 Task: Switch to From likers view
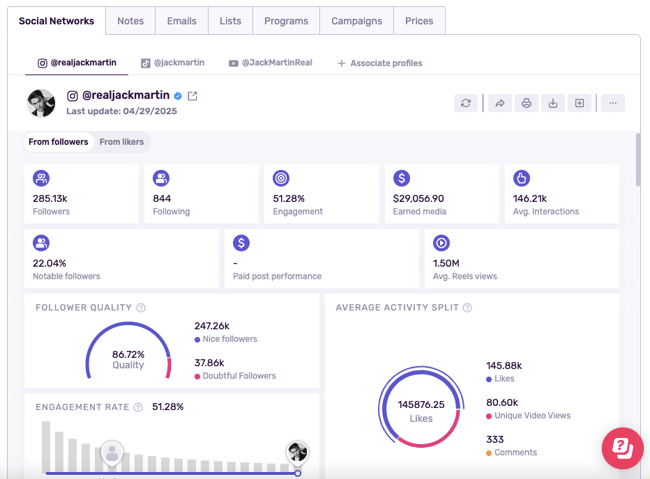[122, 142]
